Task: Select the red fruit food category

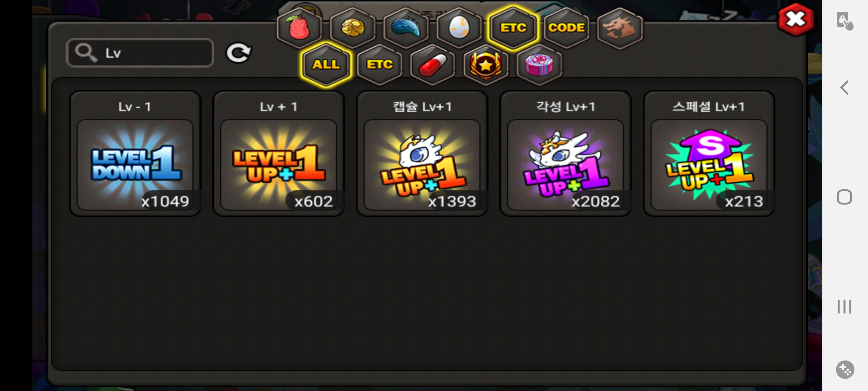Action: pos(299,28)
